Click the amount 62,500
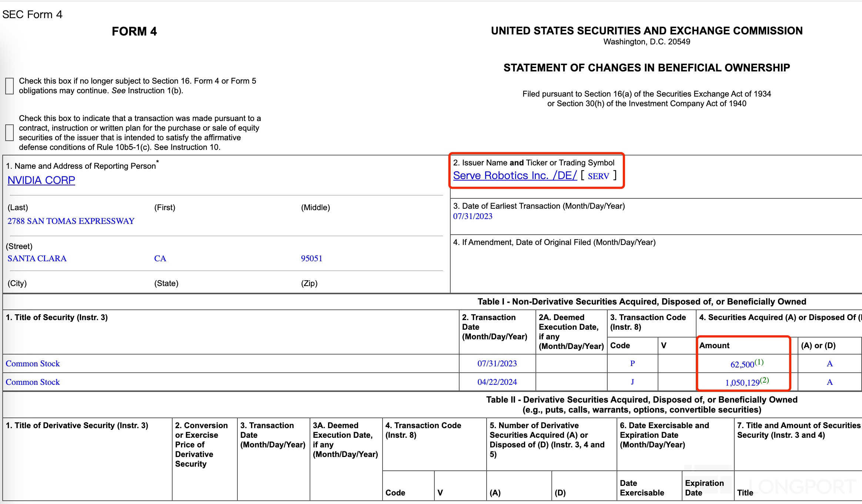The image size is (862, 504). pyautogui.click(x=742, y=364)
